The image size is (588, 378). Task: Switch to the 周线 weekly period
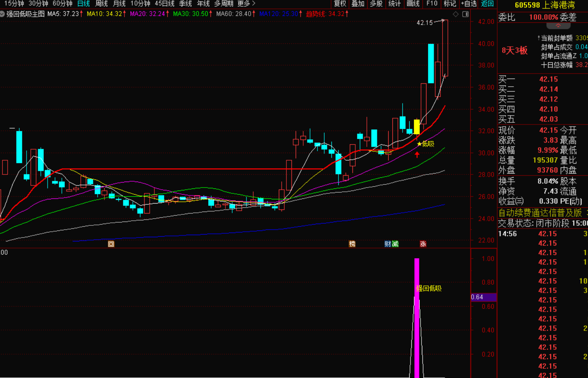[101, 4]
